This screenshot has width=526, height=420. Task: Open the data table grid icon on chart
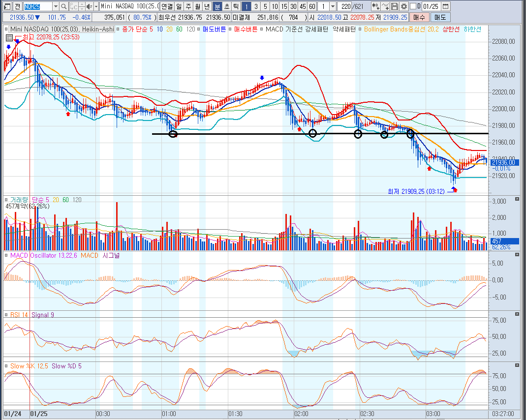9,37
